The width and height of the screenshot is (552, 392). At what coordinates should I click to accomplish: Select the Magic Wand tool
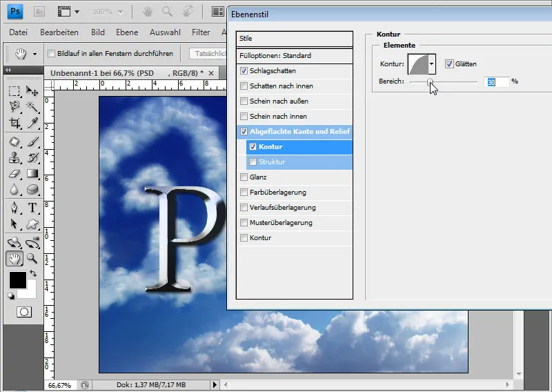coord(32,106)
